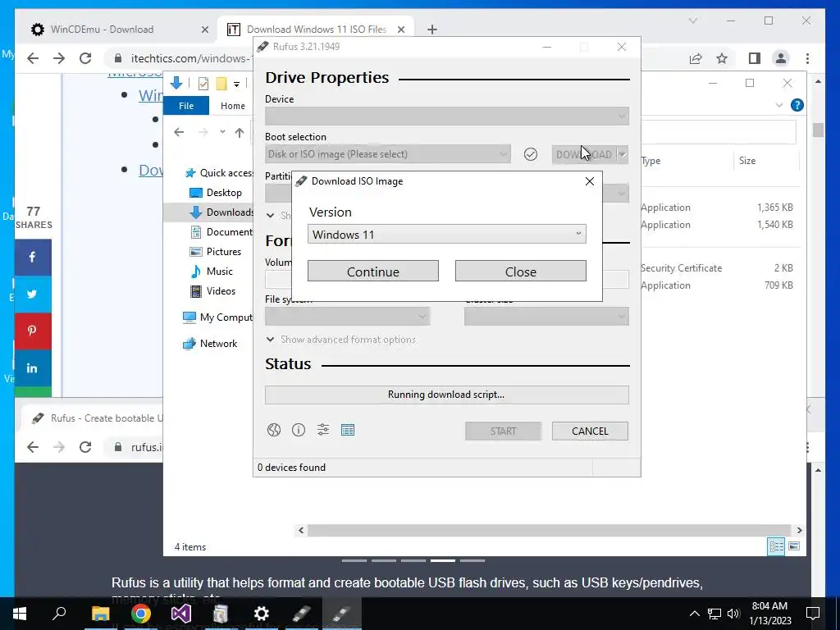Click Explorer horizontal scrollbar track

point(550,530)
